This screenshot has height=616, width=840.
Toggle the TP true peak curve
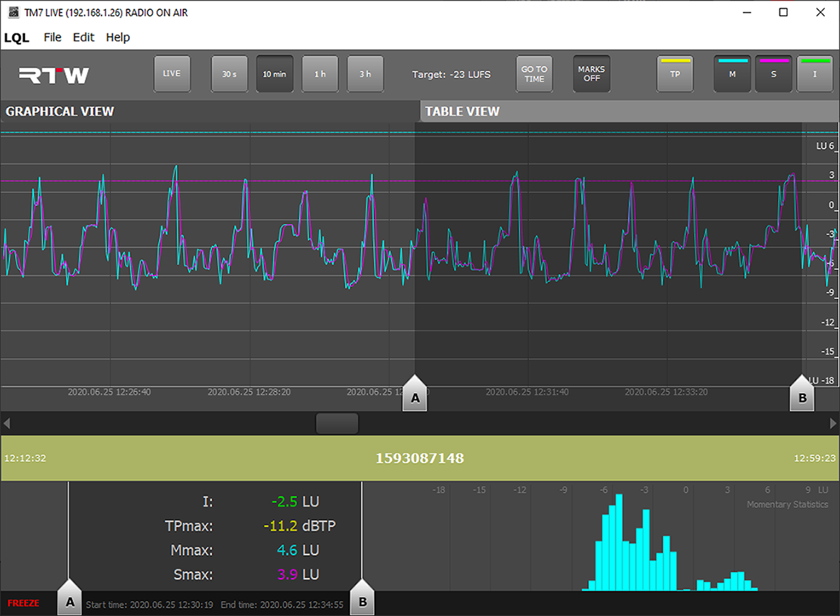point(675,74)
